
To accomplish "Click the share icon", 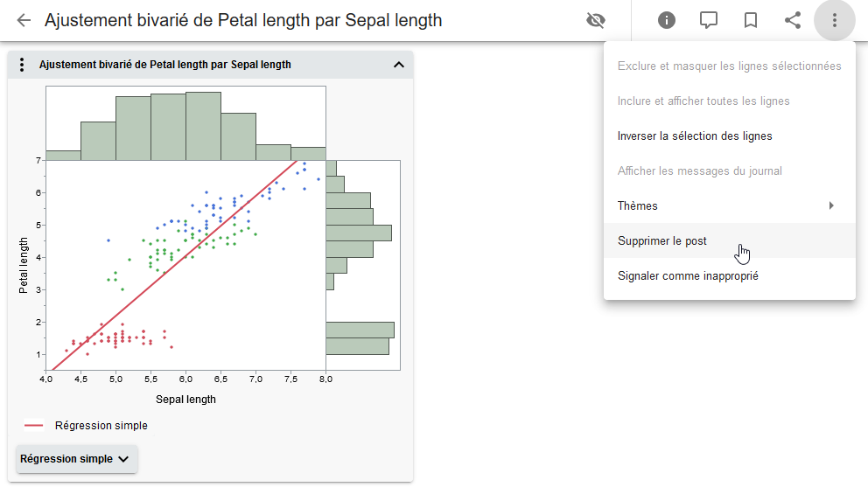I will [x=793, y=20].
